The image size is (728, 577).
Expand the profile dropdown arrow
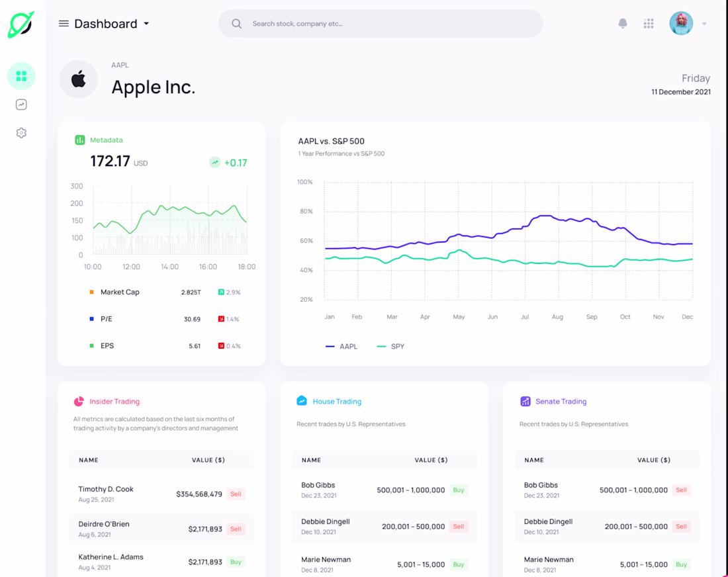point(704,24)
